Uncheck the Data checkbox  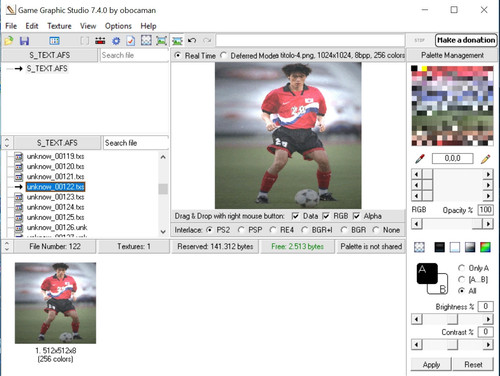click(x=295, y=216)
